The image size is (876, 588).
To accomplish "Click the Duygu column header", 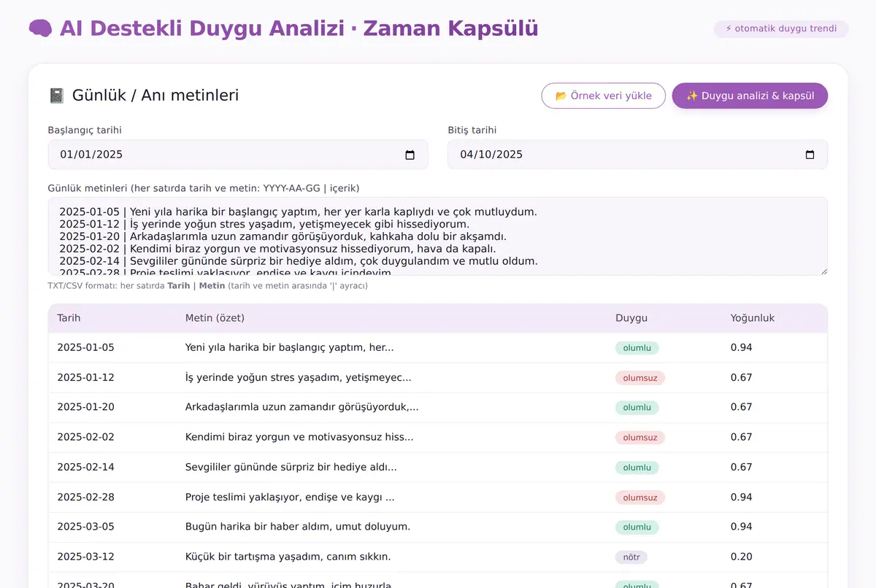I will [631, 318].
